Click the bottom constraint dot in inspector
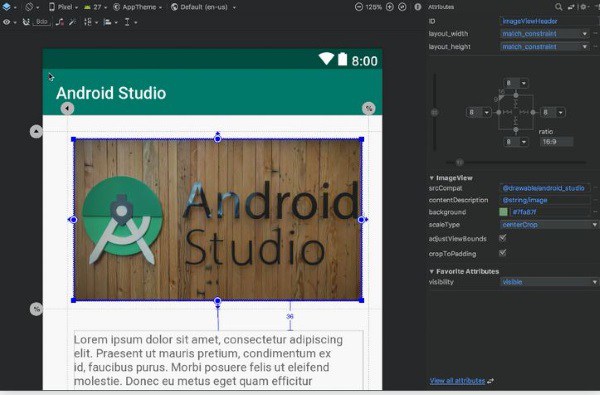The image size is (600, 395). tap(516, 130)
